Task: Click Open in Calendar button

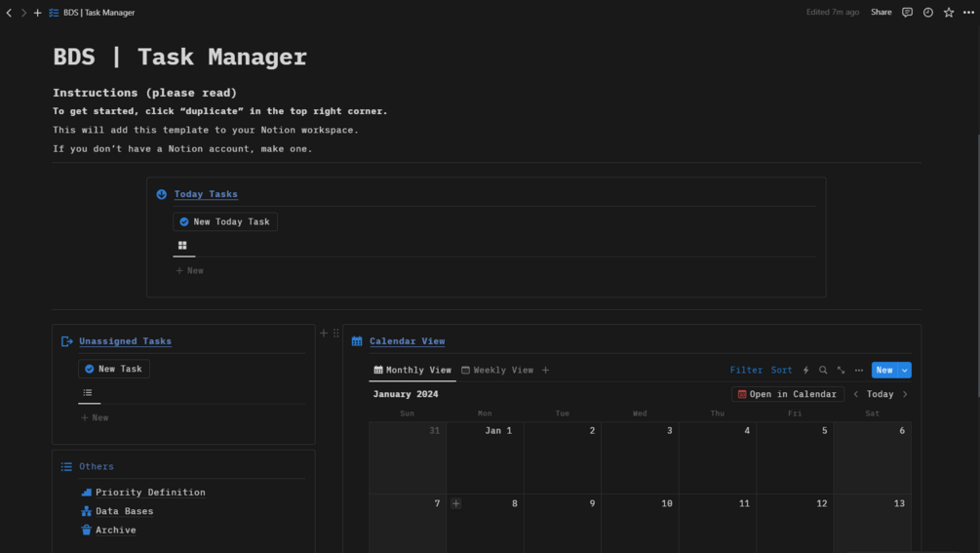Action: pyautogui.click(x=788, y=394)
